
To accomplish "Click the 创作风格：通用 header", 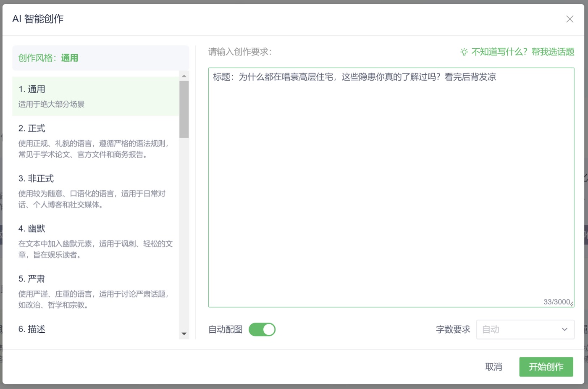I will click(x=100, y=58).
